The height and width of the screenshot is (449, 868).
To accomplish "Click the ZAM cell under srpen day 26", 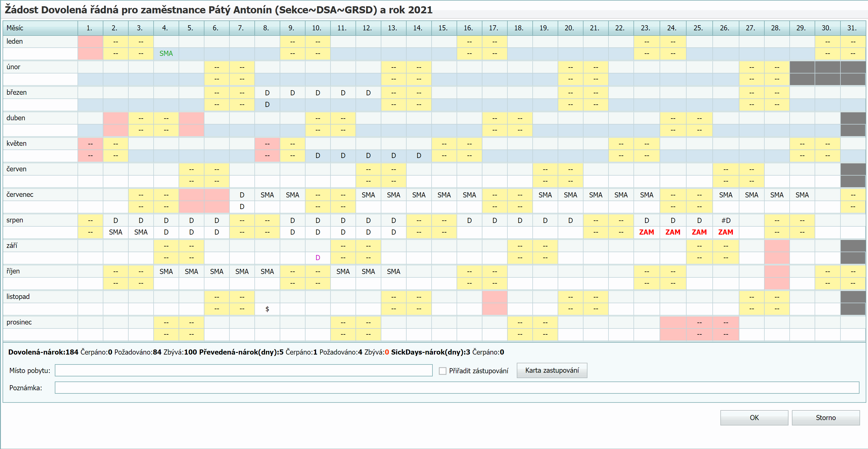I will point(726,232).
